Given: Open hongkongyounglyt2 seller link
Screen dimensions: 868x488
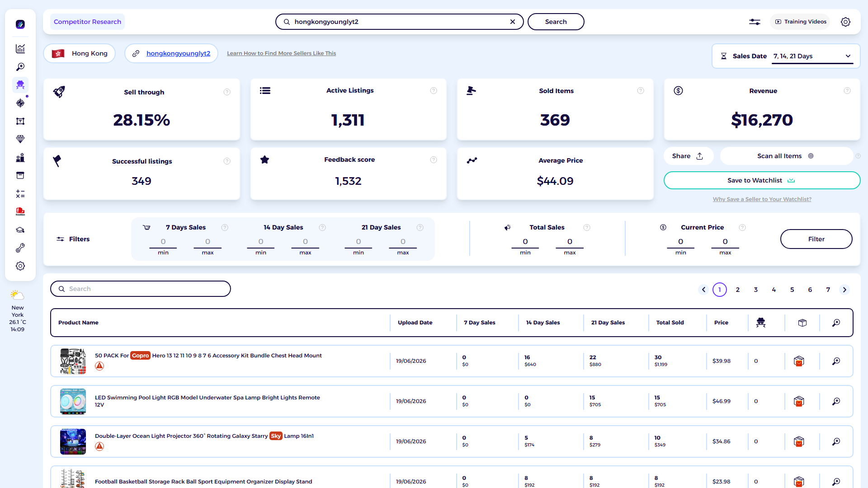Looking at the screenshot, I should click(x=178, y=53).
